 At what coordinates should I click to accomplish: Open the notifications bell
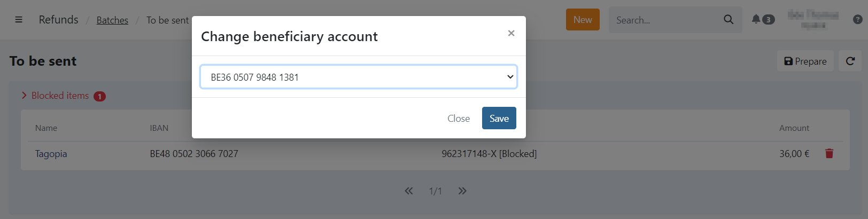[756, 19]
